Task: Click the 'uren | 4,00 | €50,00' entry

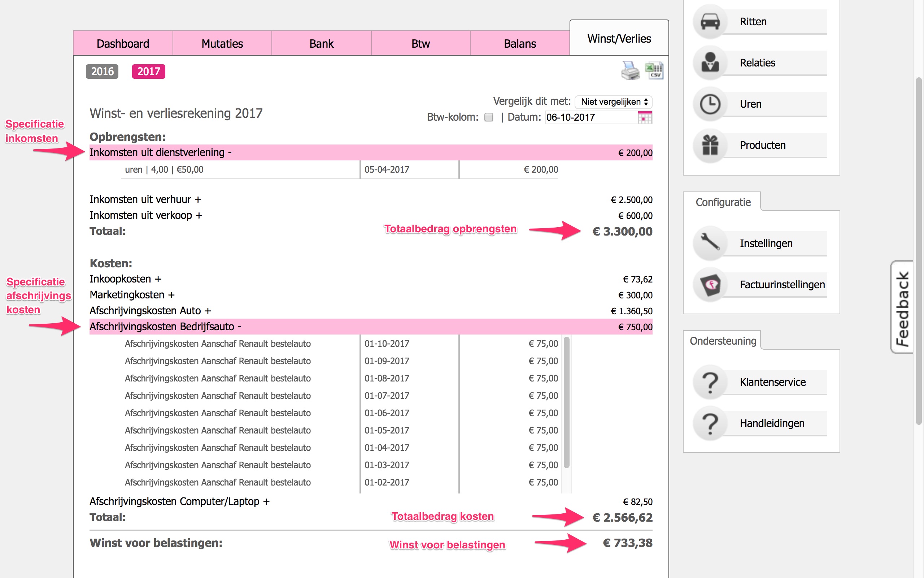Action: click(164, 170)
